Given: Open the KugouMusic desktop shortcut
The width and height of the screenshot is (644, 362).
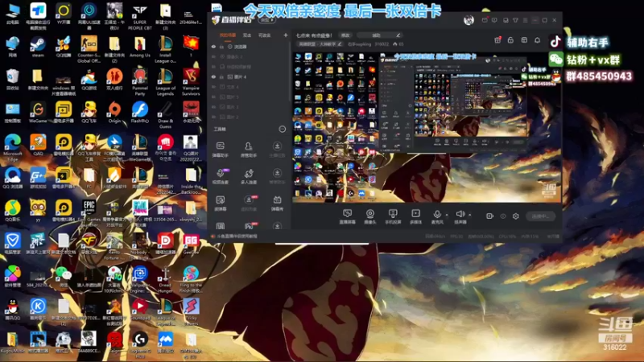Looking at the screenshot, I should (13, 343).
